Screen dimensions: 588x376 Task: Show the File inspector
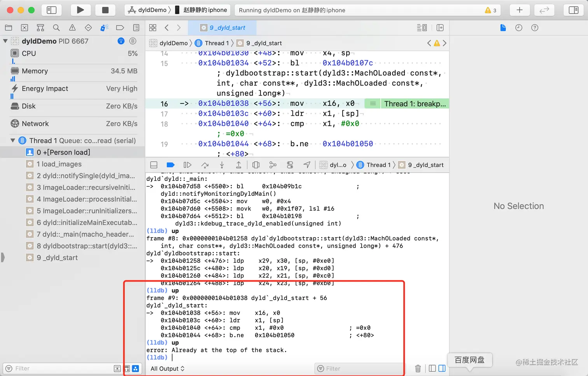(x=503, y=28)
